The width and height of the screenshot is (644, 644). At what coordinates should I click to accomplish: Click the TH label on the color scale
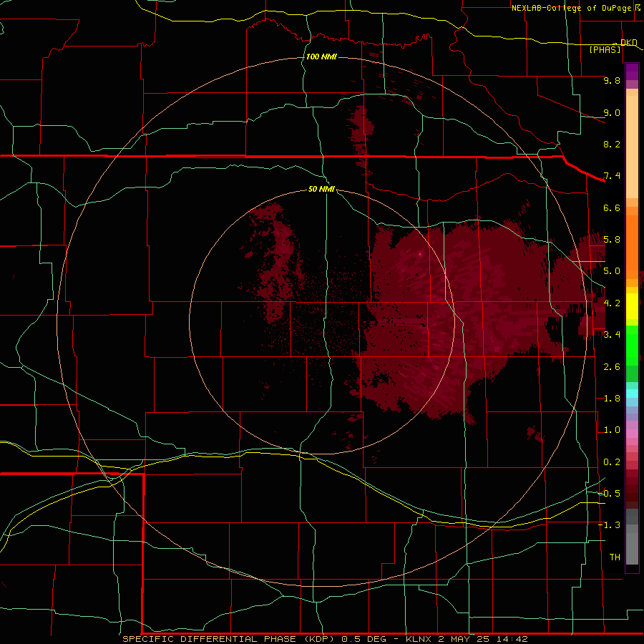[615, 557]
